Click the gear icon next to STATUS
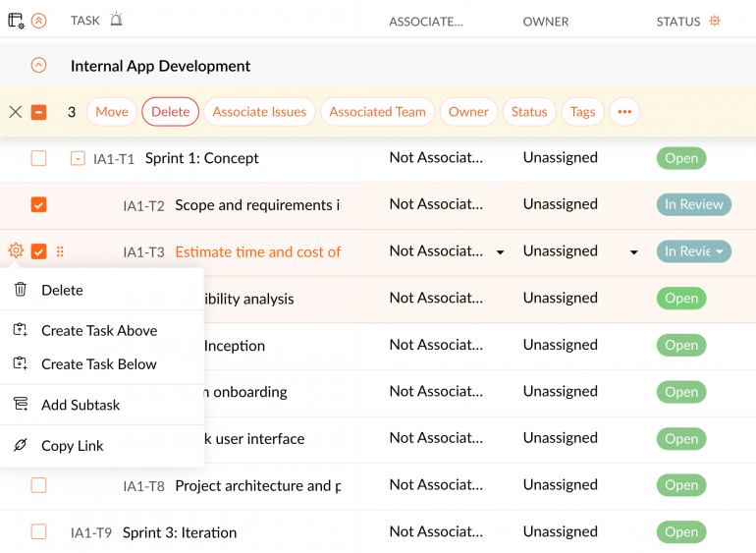The image size is (756, 553). [715, 21]
